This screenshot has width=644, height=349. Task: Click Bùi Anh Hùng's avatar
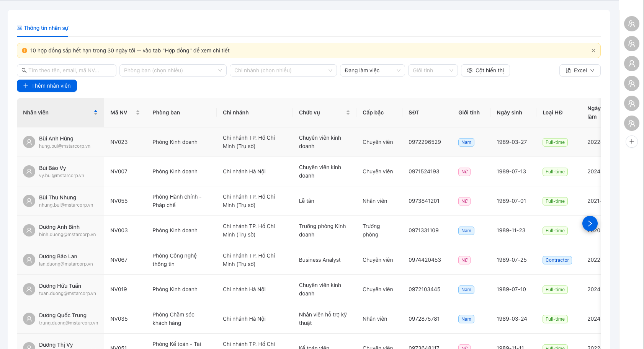coord(29,142)
